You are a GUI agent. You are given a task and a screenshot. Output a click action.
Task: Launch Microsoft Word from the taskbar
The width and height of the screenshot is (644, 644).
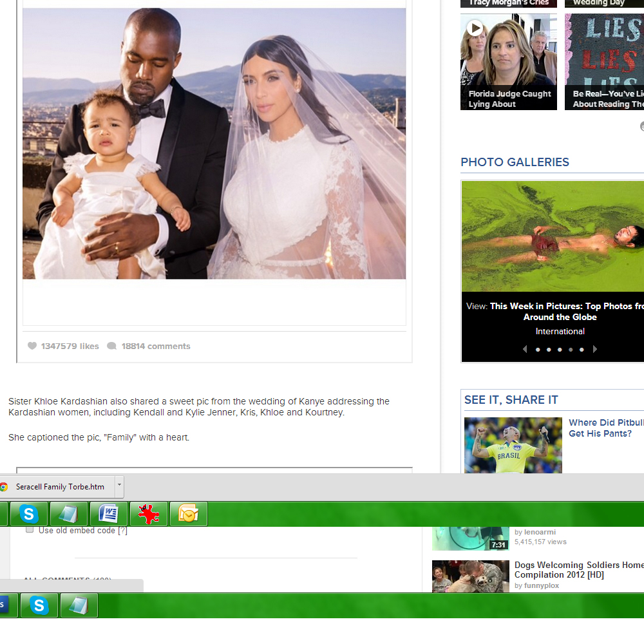pyautogui.click(x=108, y=514)
